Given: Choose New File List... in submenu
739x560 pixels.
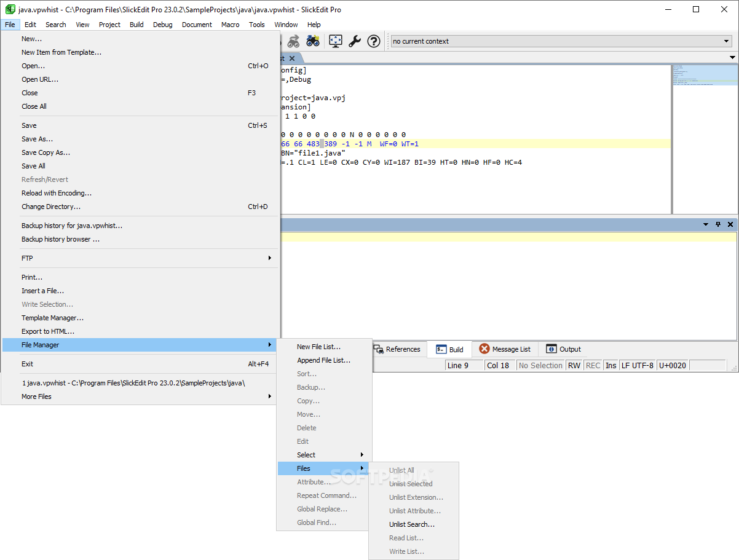Looking at the screenshot, I should click(x=323, y=347).
